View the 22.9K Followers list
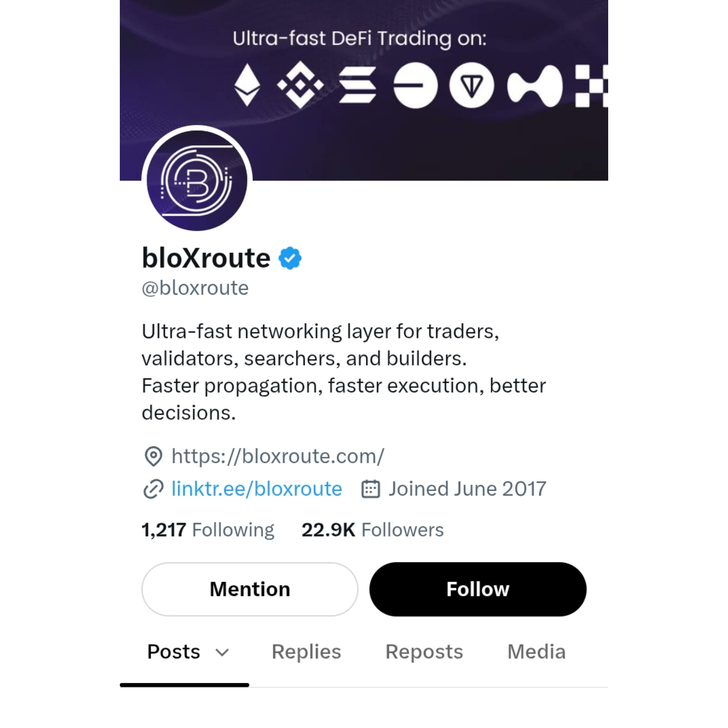728x728 pixels. [372, 530]
